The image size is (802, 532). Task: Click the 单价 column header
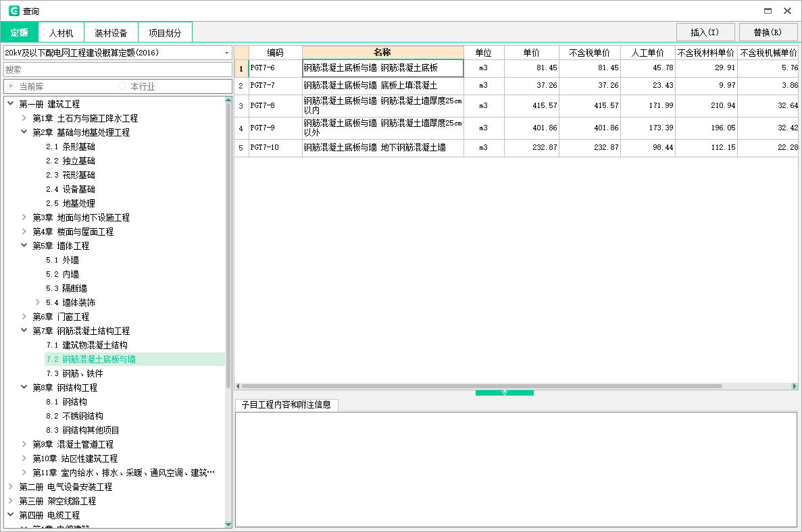[x=532, y=53]
